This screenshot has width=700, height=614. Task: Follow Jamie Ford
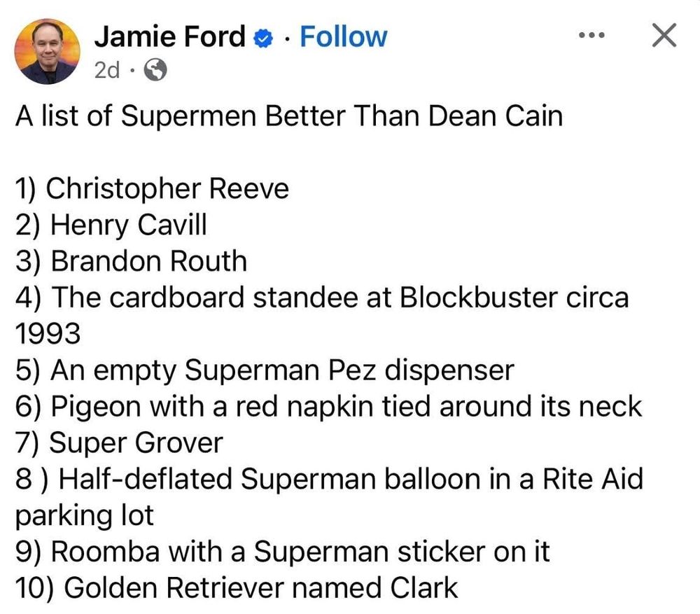(343, 36)
